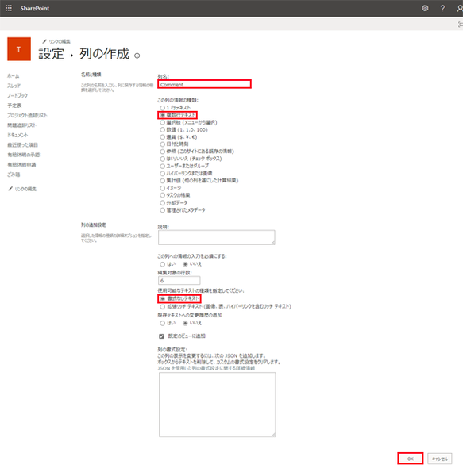Click the 説明 description text area
This screenshot has height=476, width=463.
(x=217, y=237)
